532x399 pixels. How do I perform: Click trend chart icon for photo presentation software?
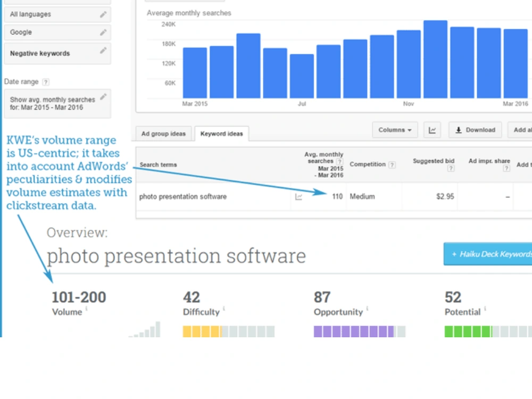pyautogui.click(x=298, y=197)
